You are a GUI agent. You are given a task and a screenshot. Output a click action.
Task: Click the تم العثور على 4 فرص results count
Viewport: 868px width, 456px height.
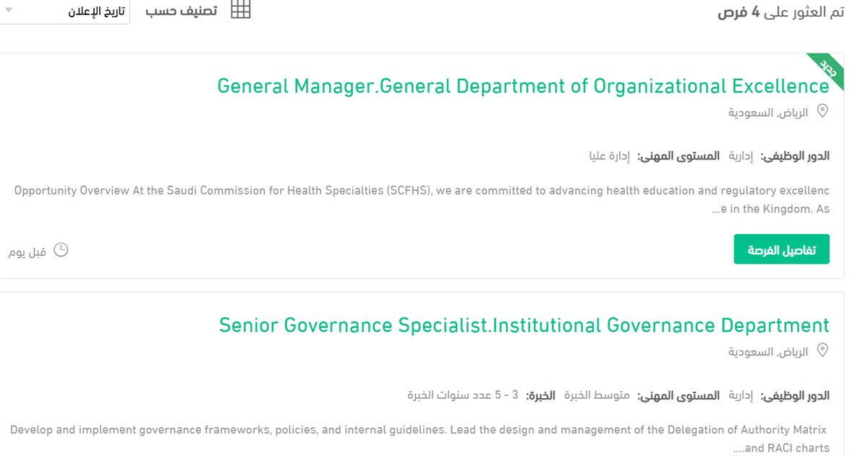781,13
